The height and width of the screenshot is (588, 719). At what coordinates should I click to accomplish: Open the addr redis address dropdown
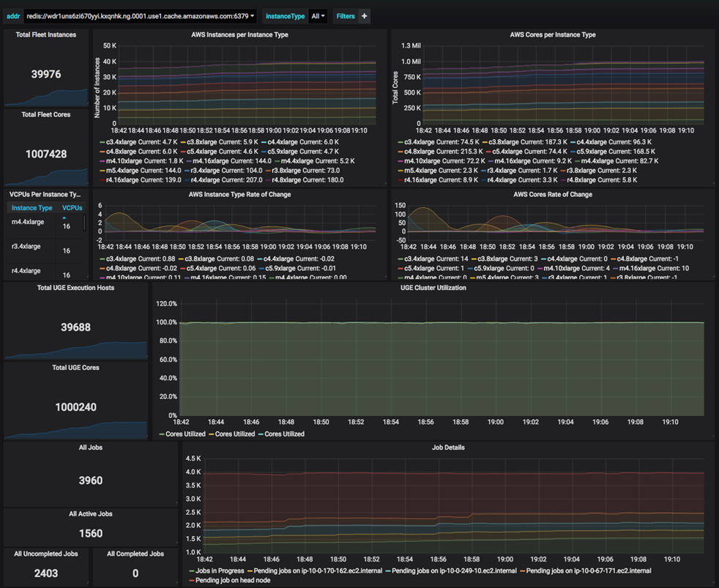point(140,15)
